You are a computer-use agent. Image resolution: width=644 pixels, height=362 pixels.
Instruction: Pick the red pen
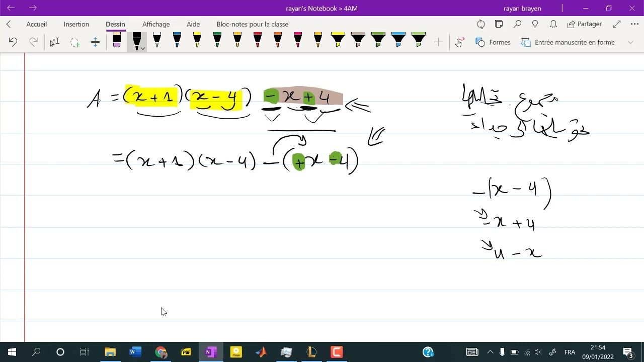coord(258,40)
